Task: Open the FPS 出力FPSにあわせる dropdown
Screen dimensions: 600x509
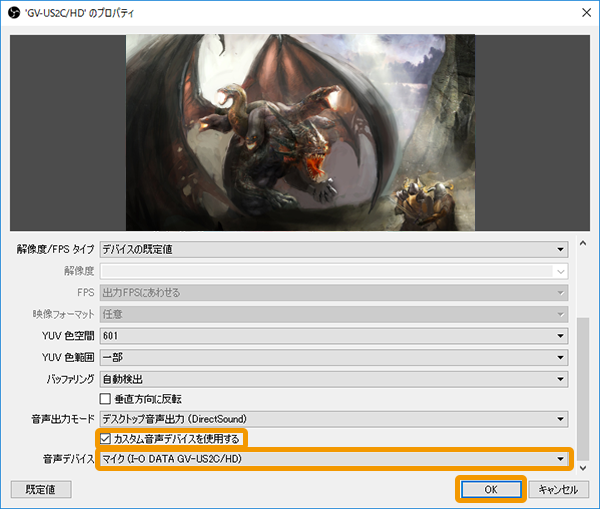Action: [x=334, y=293]
